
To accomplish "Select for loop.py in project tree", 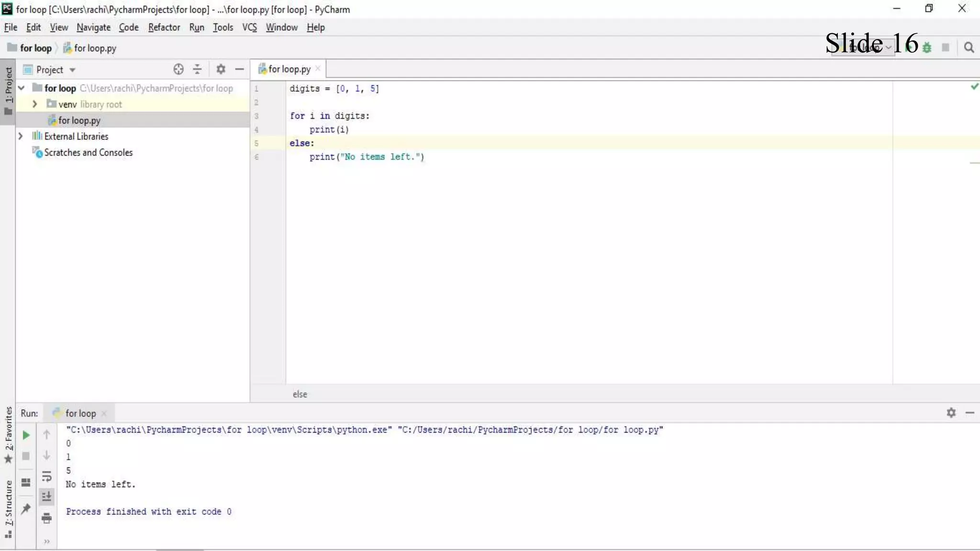I will (x=133, y=120).
